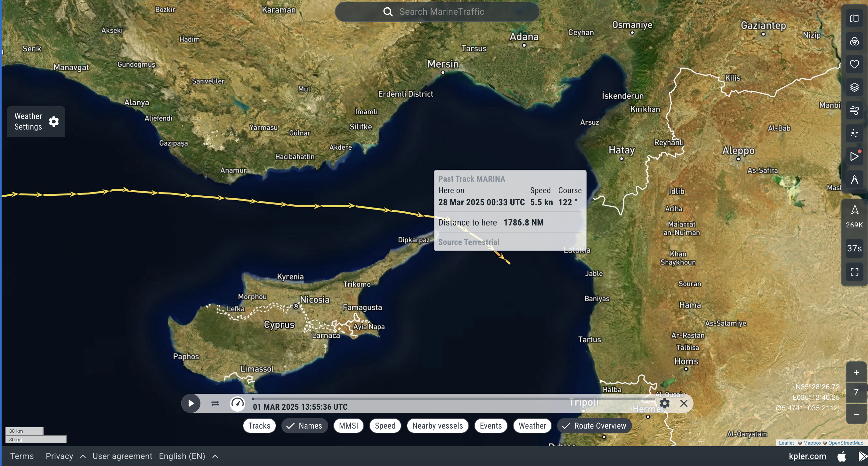Collapse footer with chevron next to Privacy
This screenshot has height=466, width=868.
[82, 456]
